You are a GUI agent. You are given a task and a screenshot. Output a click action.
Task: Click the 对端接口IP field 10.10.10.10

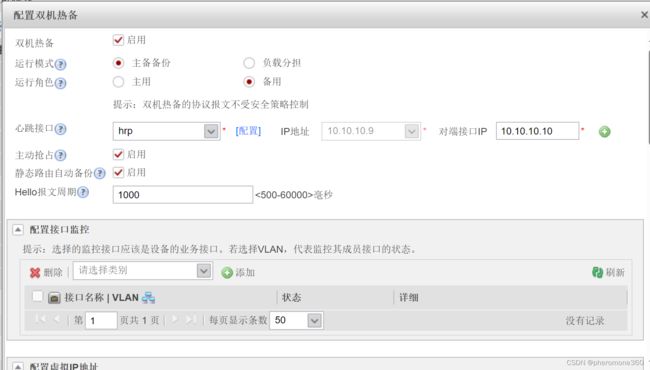[537, 131]
